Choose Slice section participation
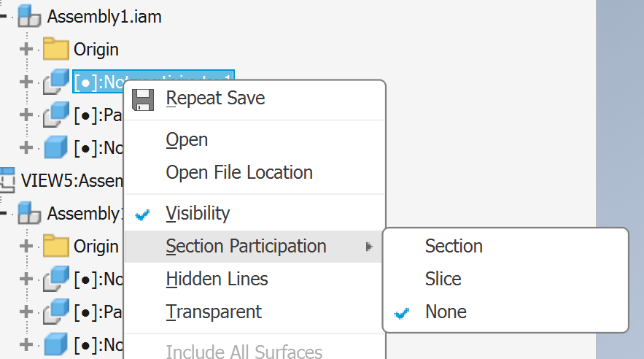 point(443,279)
